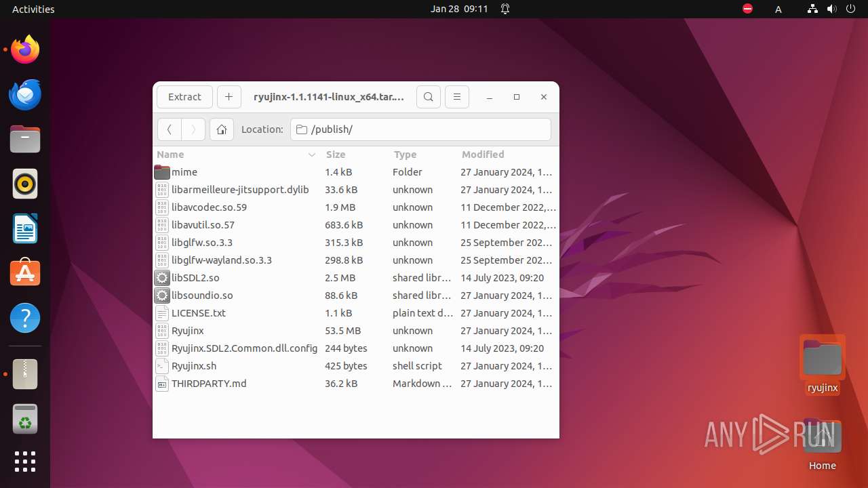The image size is (868, 488).
Task: Open Rhythmbox from the dock
Action: 25,184
